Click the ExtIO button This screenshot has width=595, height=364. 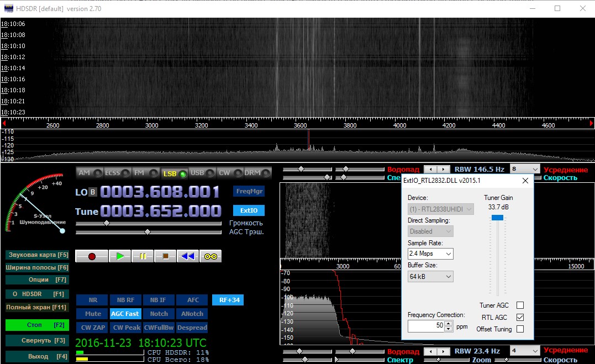coord(249,210)
